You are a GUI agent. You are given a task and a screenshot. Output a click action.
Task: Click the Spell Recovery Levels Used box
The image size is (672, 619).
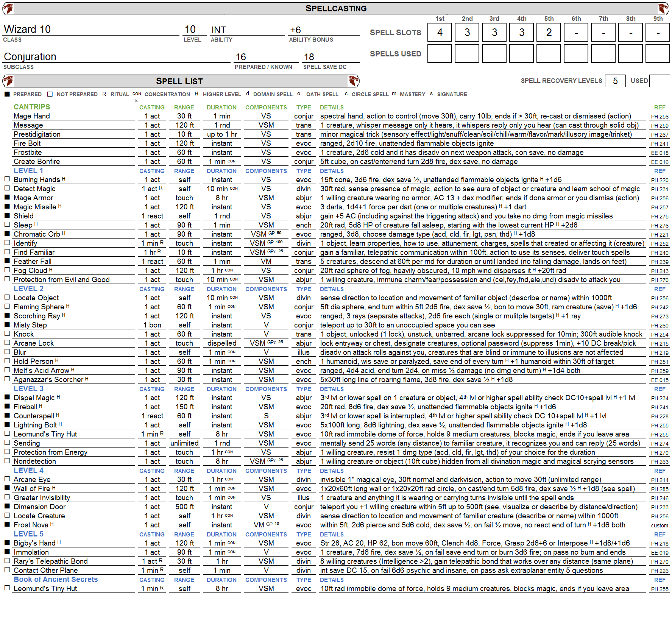coord(659,81)
